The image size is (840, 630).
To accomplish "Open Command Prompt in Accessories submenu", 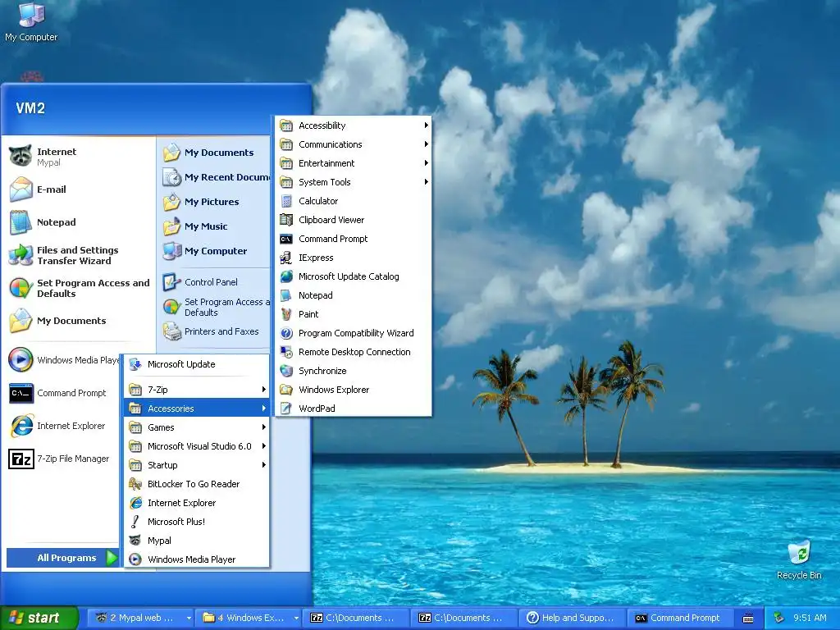I will coord(353,239).
